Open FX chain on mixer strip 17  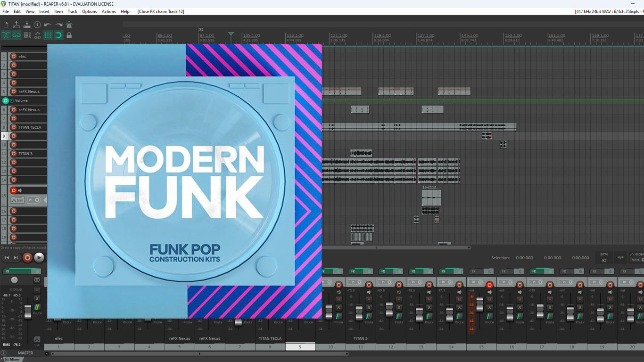(537, 271)
